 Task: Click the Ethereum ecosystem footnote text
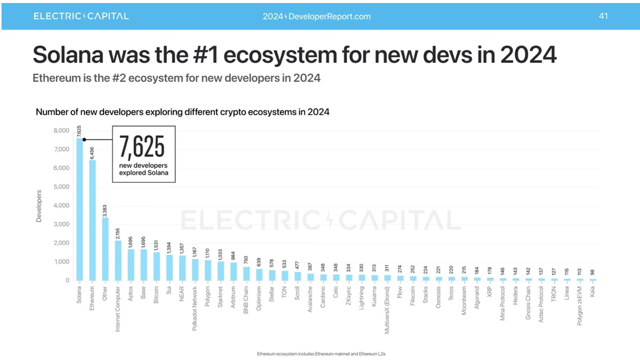321,354
